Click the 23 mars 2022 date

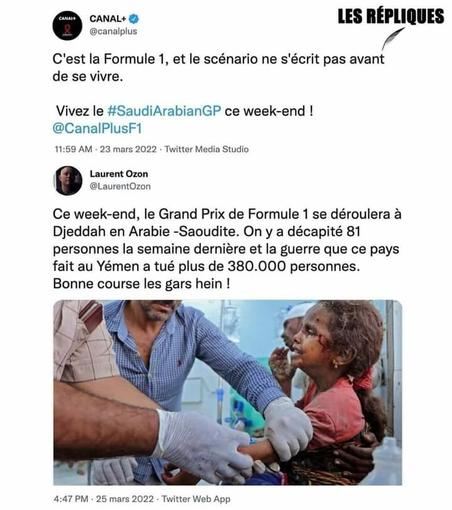click(x=128, y=149)
